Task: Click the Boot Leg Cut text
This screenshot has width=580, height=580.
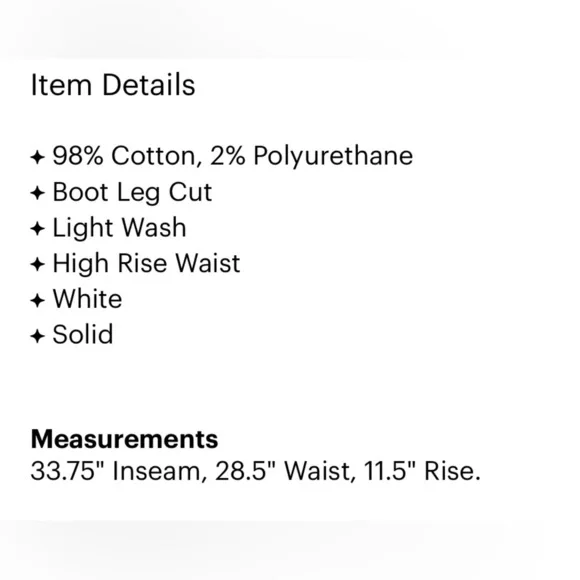Action: pyautogui.click(x=132, y=193)
